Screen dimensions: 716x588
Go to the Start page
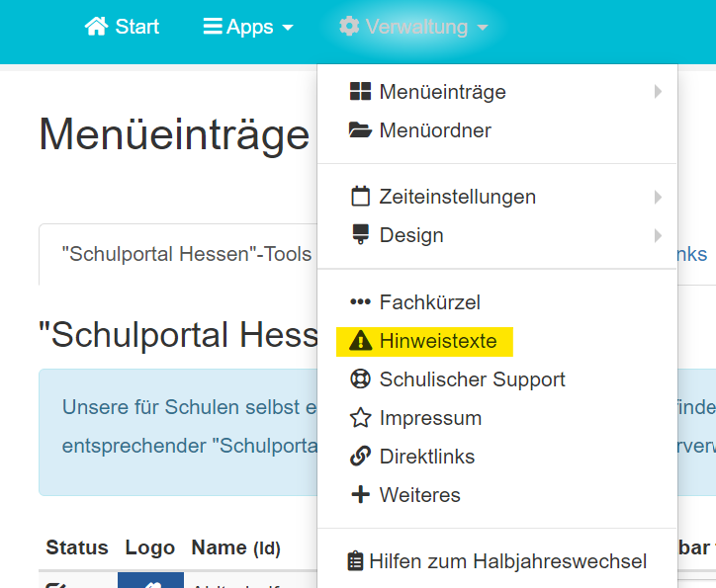123,27
